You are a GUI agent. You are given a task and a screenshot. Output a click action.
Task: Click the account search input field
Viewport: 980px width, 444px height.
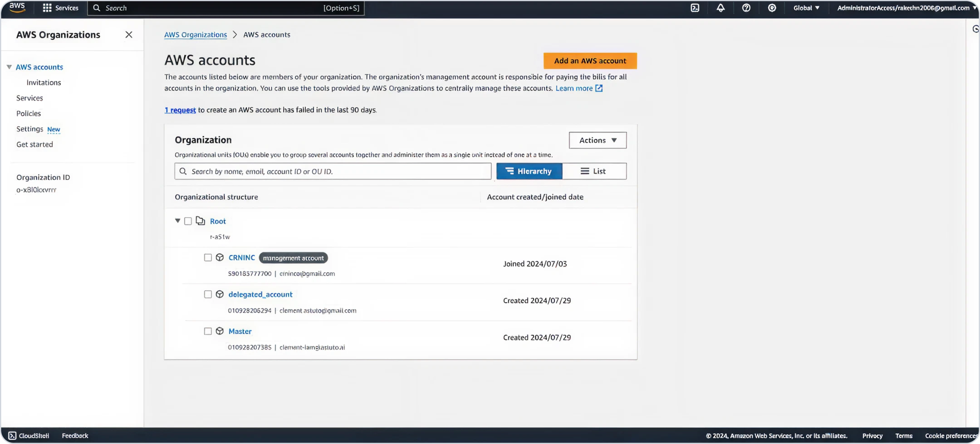click(x=336, y=171)
